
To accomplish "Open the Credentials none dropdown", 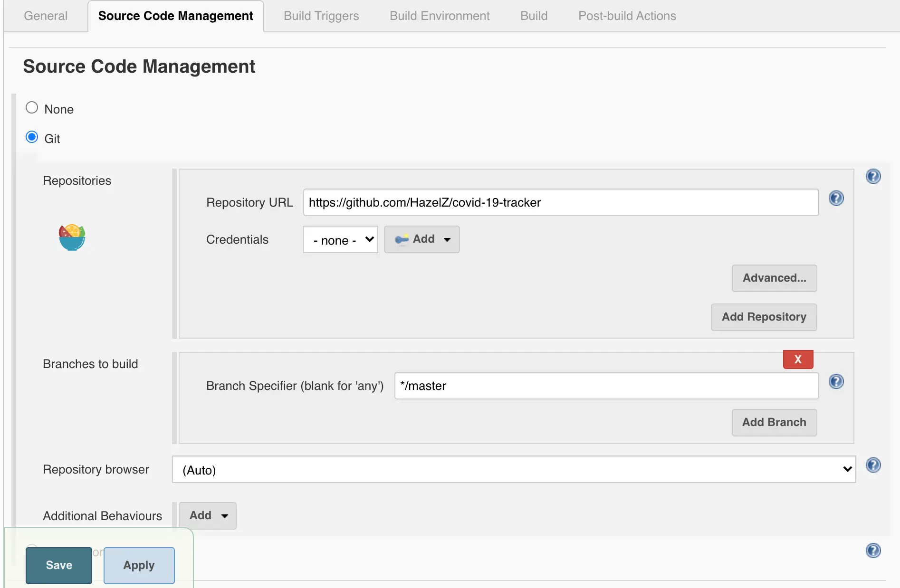I will (340, 239).
